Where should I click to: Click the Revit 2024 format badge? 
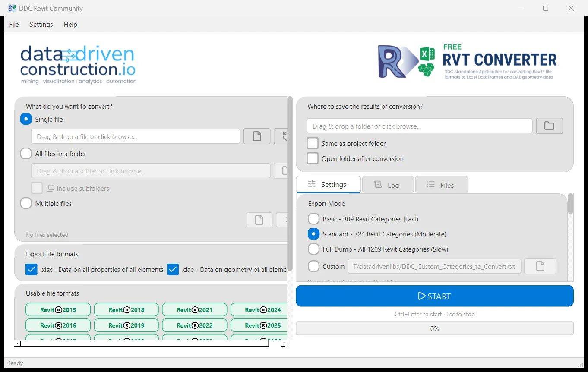pos(259,310)
